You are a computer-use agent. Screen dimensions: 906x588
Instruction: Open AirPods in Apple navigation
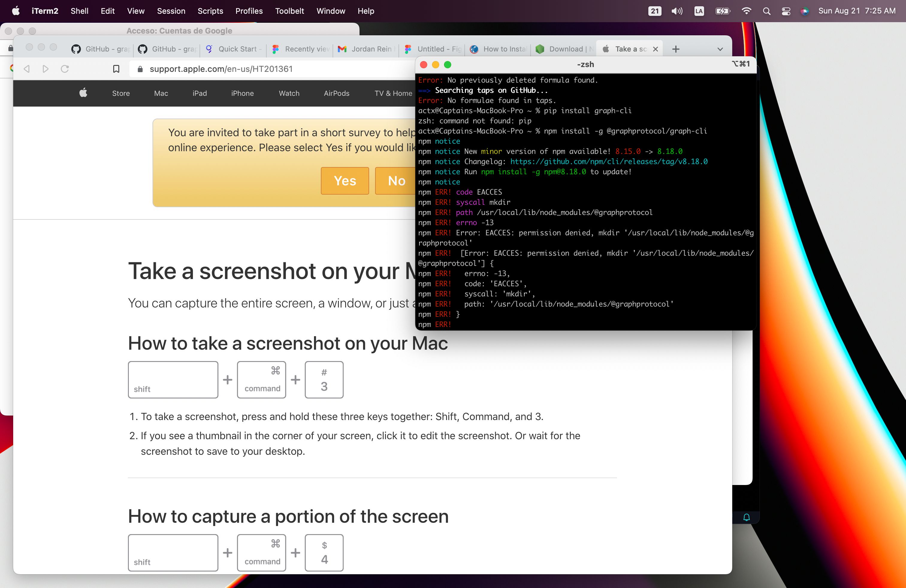pyautogui.click(x=336, y=93)
